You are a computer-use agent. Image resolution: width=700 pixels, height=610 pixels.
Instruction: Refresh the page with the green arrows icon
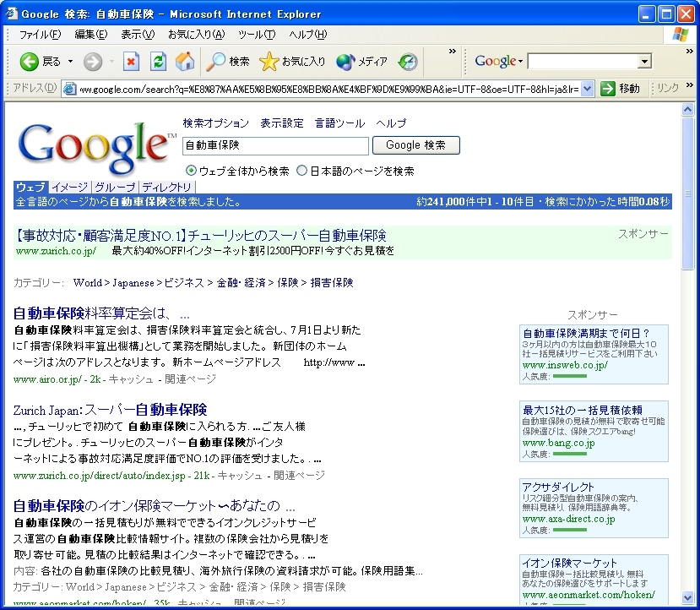pos(158,62)
